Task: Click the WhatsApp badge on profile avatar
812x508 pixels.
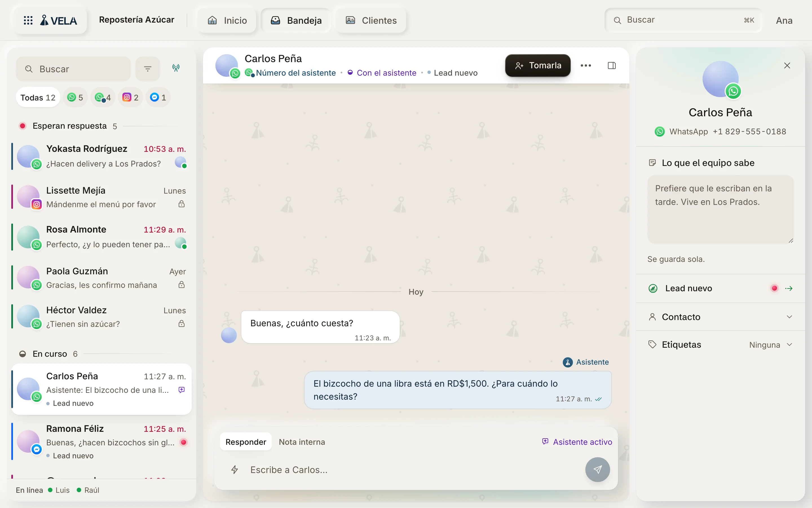Action: click(733, 91)
